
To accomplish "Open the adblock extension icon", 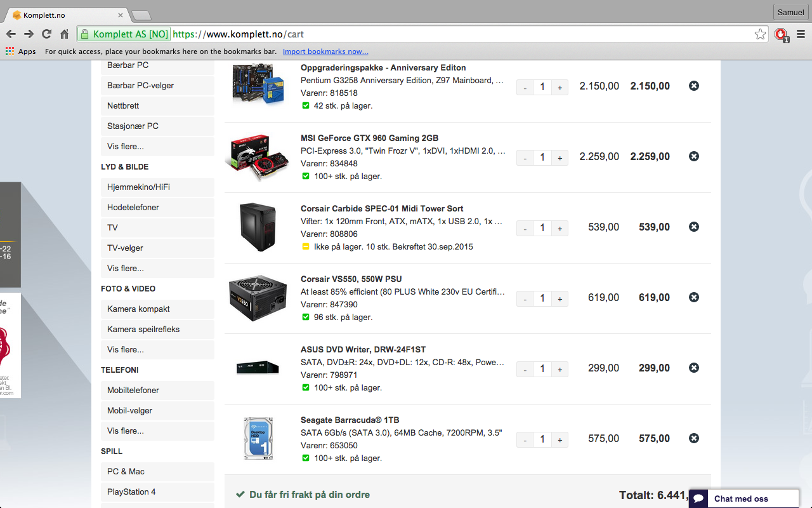I will tap(781, 34).
